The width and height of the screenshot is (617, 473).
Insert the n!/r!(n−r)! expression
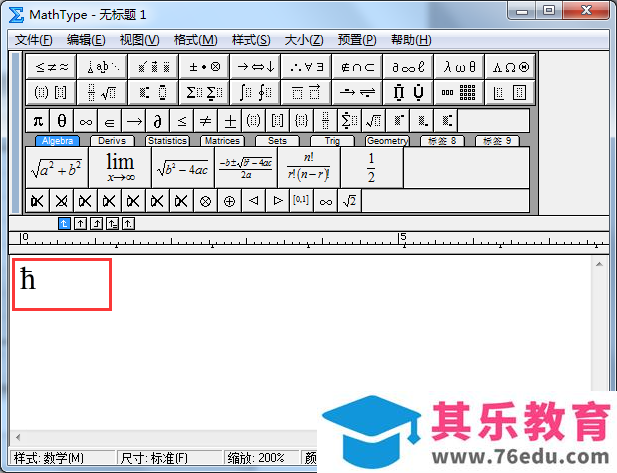pos(309,168)
